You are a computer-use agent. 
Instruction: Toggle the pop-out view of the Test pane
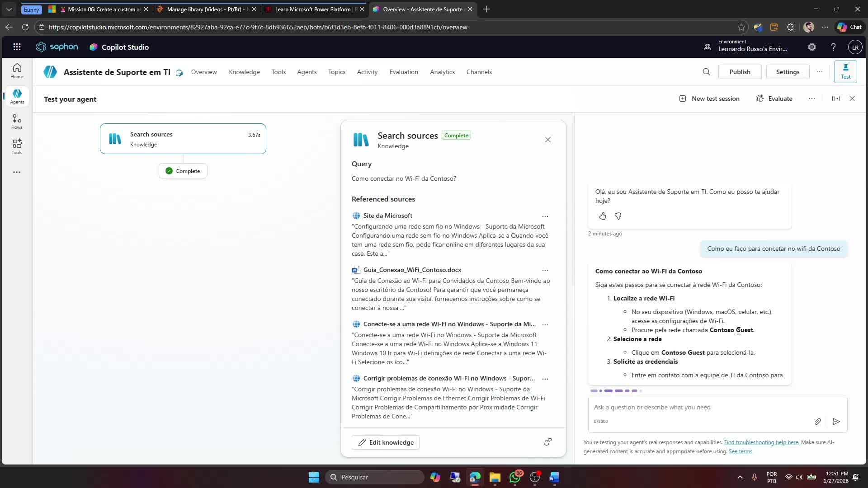836,98
